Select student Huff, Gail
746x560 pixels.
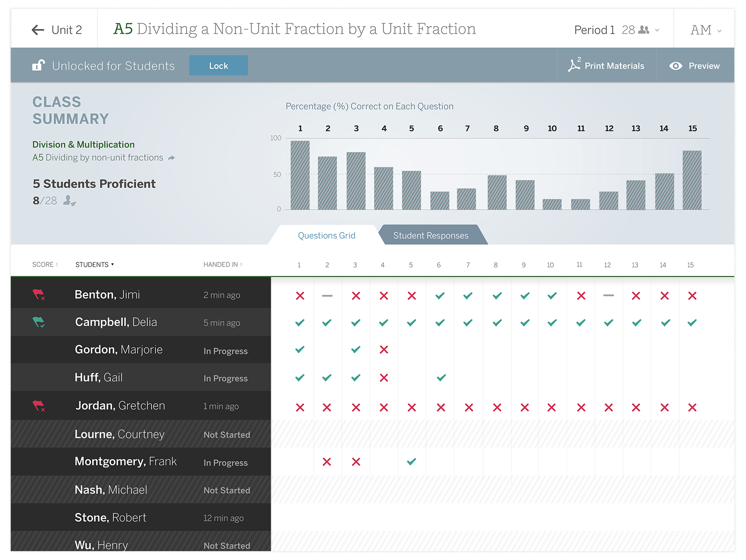[99, 377]
